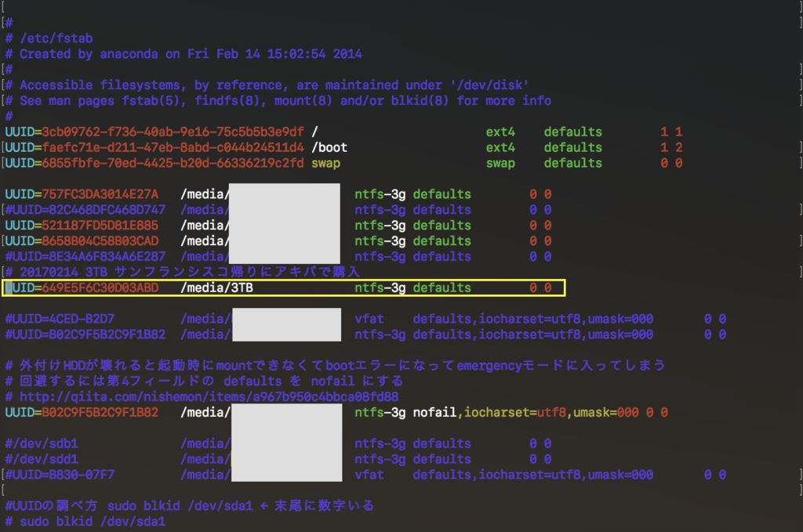This screenshot has height=532, width=803.
Task: Click 'defaults' in the swap row
Action: (x=573, y=163)
